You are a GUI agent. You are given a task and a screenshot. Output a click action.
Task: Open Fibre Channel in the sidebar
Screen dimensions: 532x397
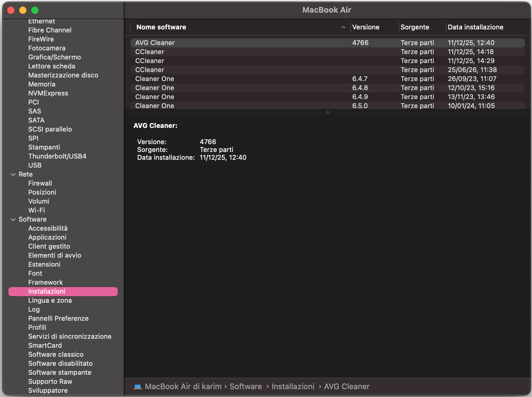[50, 30]
